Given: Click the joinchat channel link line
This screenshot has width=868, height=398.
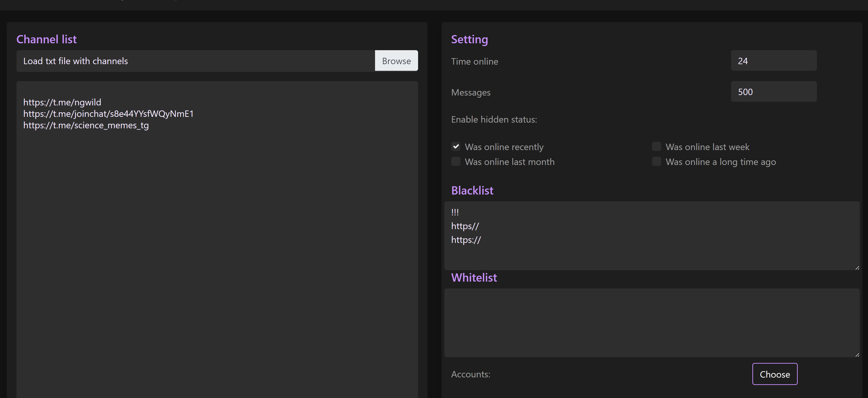Looking at the screenshot, I should [108, 114].
